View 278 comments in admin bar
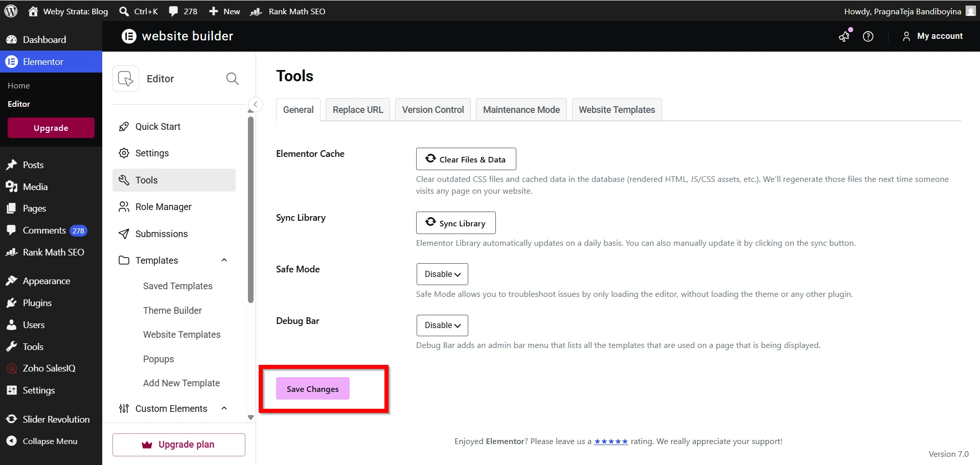980x465 pixels. coord(183,11)
